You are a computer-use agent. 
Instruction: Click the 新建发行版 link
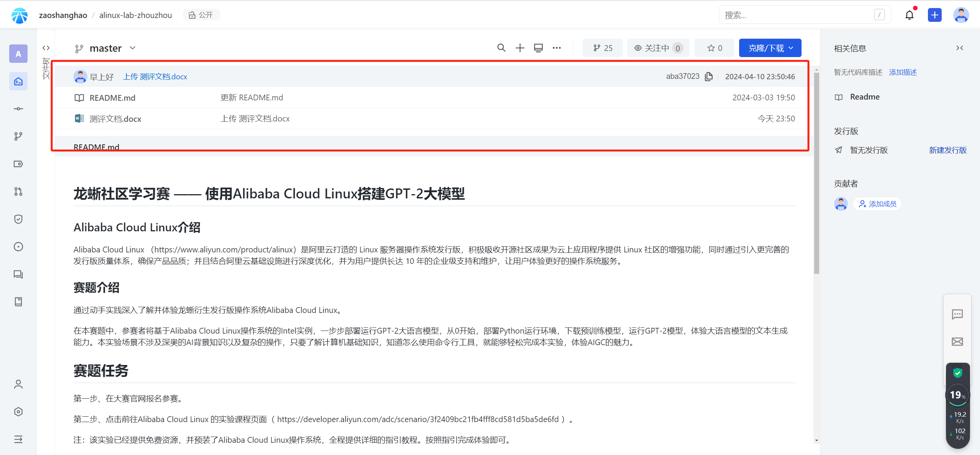click(947, 150)
